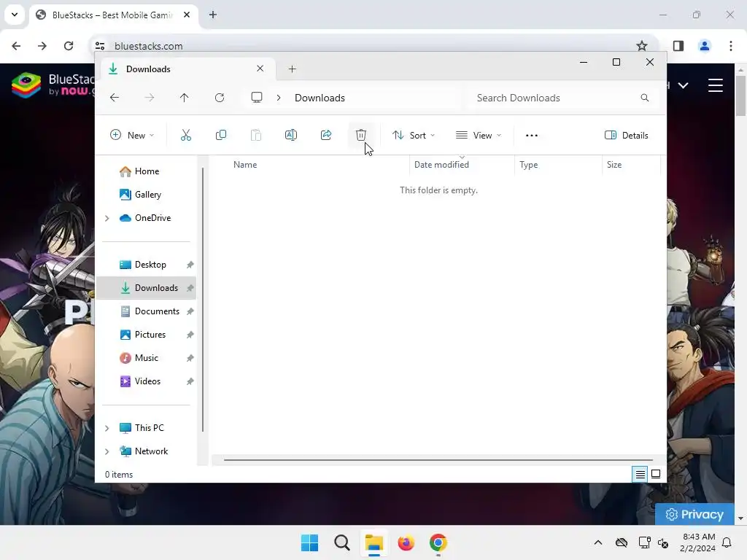Viewport: 747px width, 560px height.
Task: Switch to large thumbnails view icon
Action: coord(656,474)
